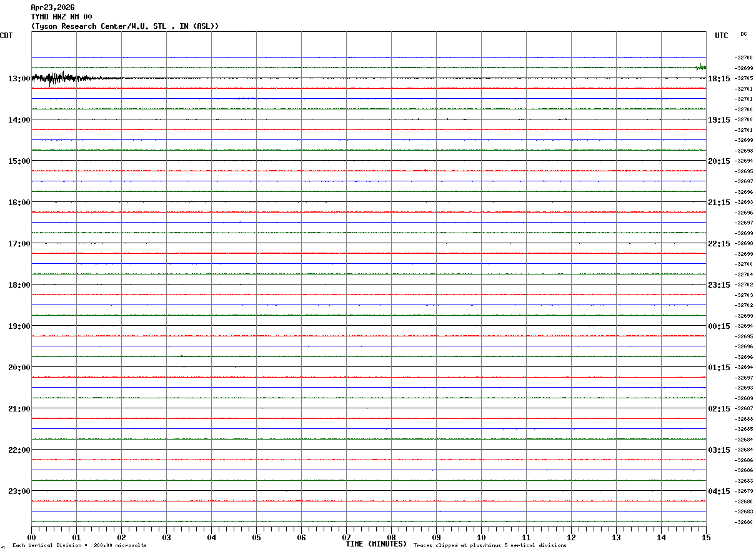Click the DC column header

[744, 34]
